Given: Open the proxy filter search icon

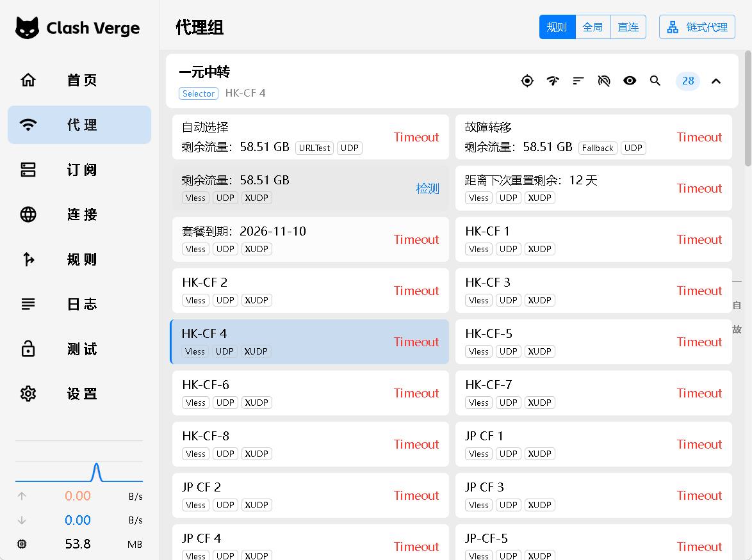Looking at the screenshot, I should [x=655, y=81].
